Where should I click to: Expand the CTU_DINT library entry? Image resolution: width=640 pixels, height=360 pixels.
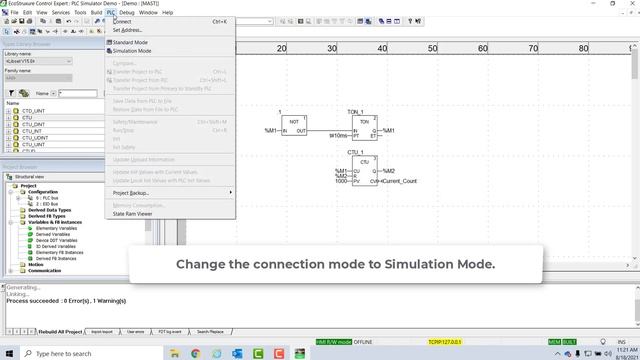[8, 124]
